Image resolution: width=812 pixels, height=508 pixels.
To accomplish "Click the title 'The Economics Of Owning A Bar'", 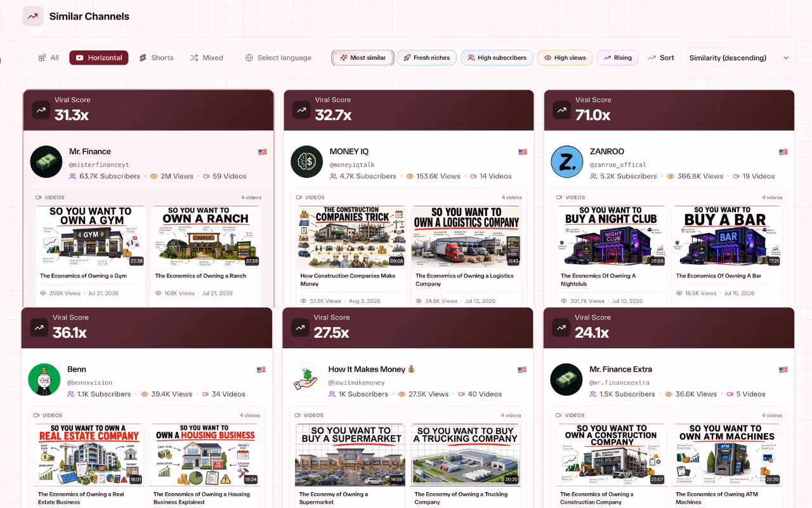I will click(x=719, y=276).
